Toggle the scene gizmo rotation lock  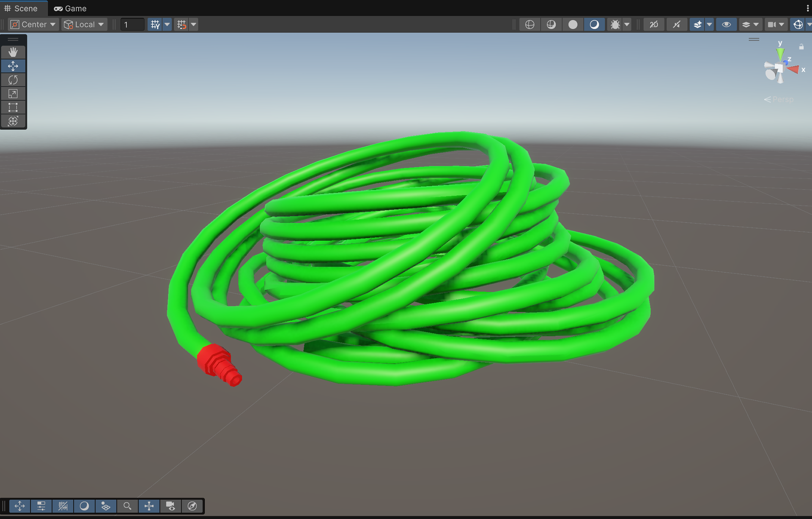(801, 46)
